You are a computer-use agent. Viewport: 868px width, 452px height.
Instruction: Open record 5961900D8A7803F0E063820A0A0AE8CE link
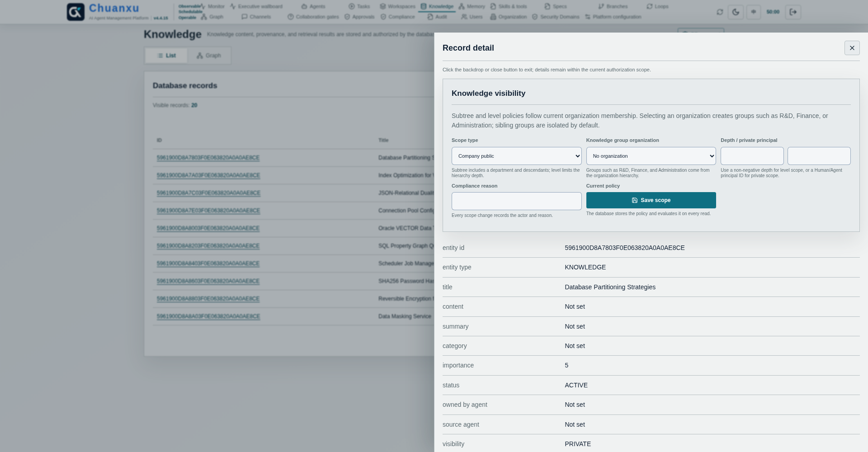pos(208,158)
